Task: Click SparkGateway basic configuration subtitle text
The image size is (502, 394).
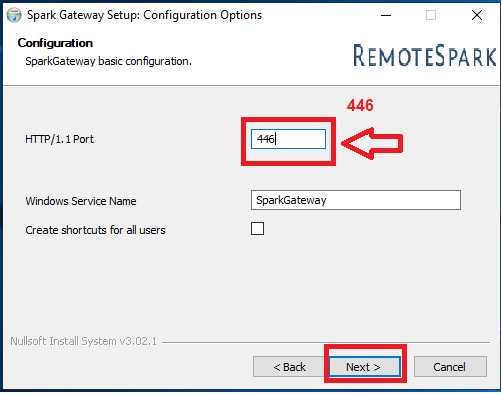Action: click(x=108, y=61)
